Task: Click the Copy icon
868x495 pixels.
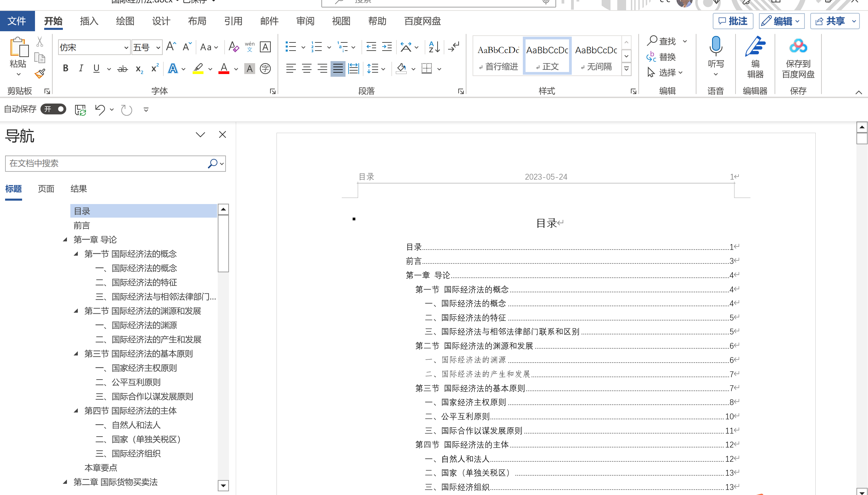Action: click(40, 58)
